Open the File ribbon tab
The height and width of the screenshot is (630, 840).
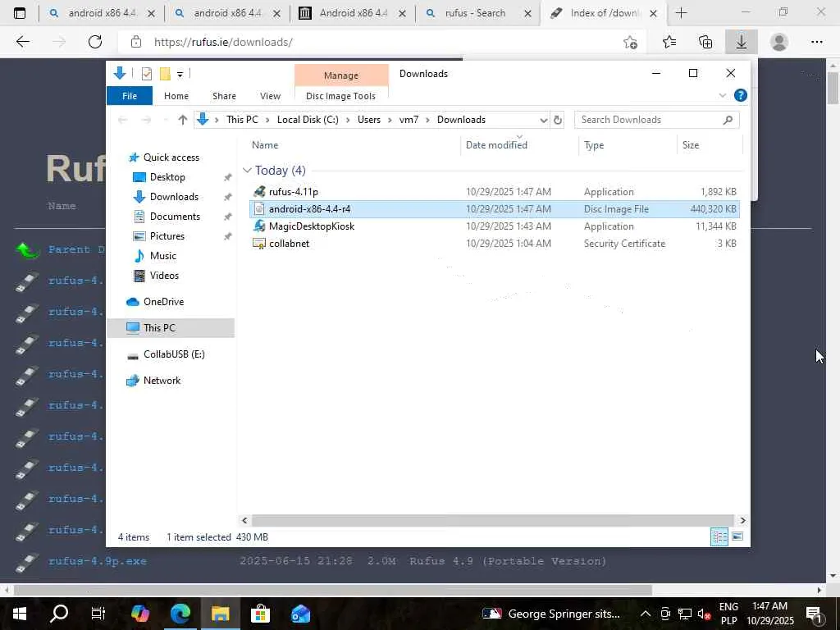130,96
